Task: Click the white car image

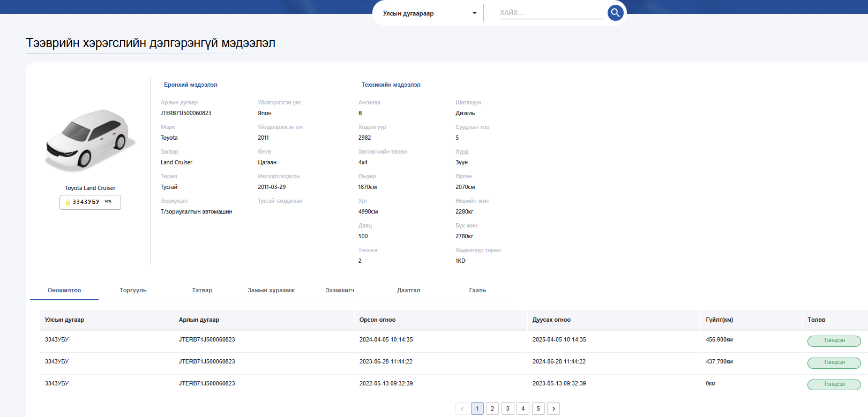Action: tap(90, 139)
